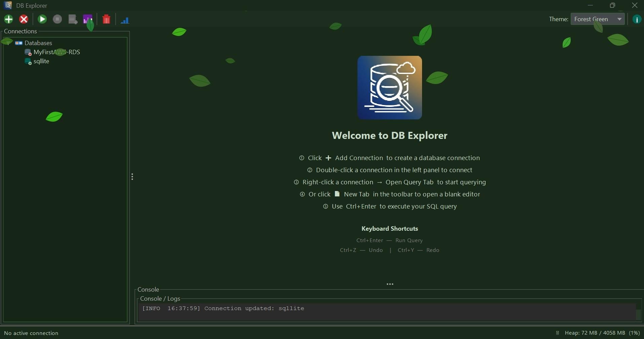Click the red X remove connection icon

point(24,19)
